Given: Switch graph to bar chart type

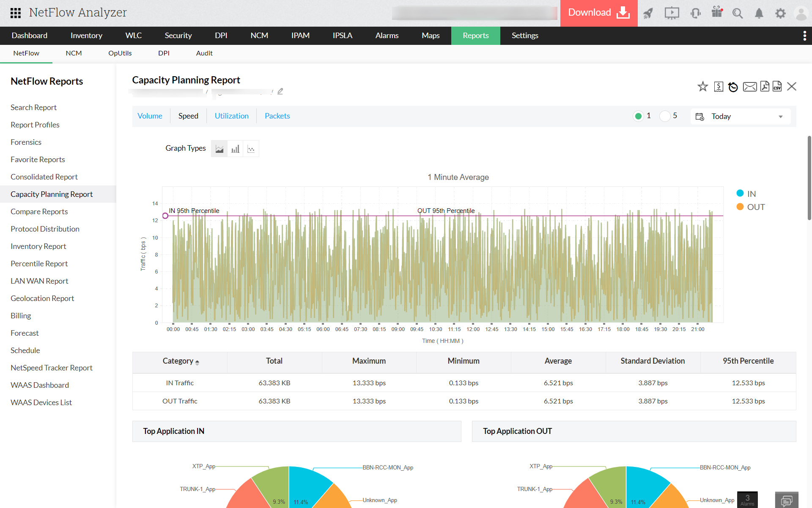Looking at the screenshot, I should tap(235, 148).
